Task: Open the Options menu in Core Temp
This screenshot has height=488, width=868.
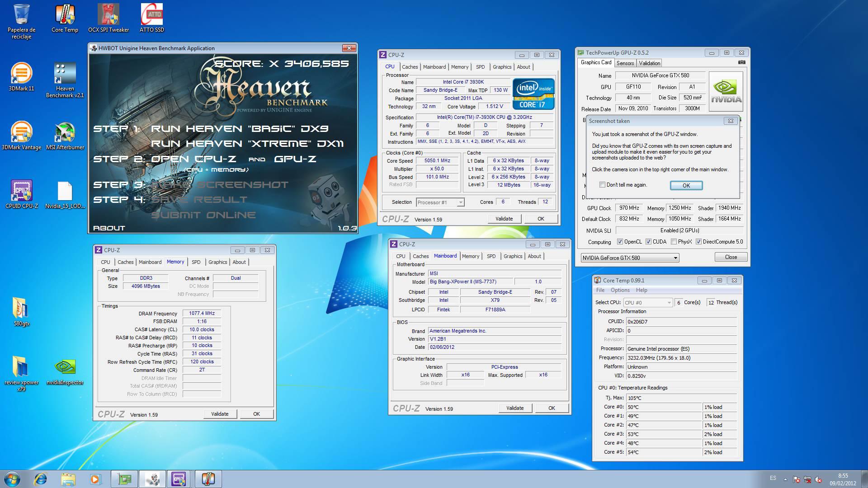Action: (x=620, y=290)
